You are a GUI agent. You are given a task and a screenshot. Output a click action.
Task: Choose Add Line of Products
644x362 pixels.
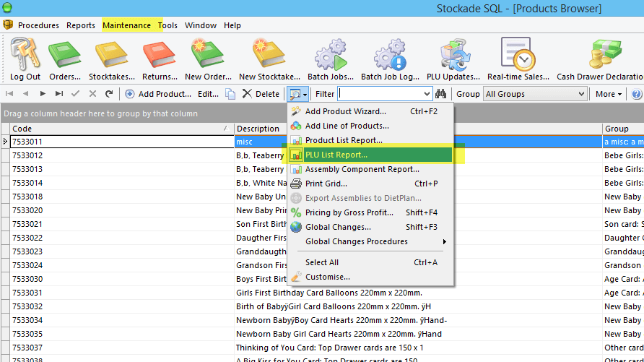click(371, 126)
